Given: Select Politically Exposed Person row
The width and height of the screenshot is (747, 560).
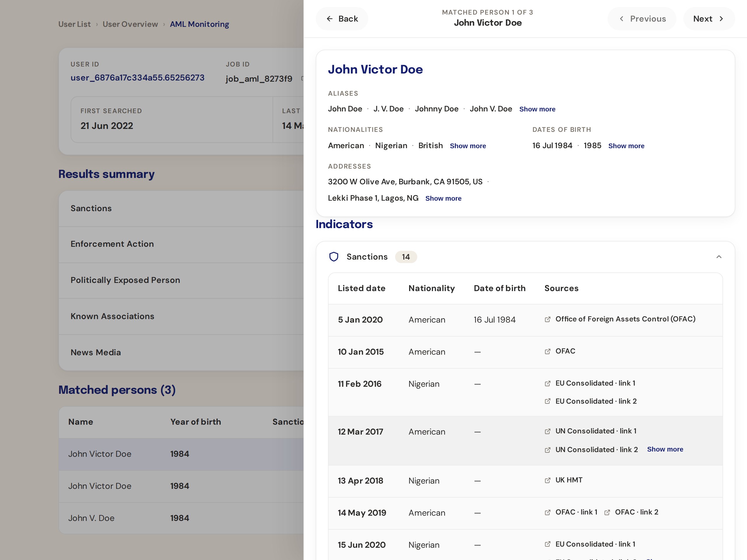Looking at the screenshot, I should pyautogui.click(x=181, y=281).
